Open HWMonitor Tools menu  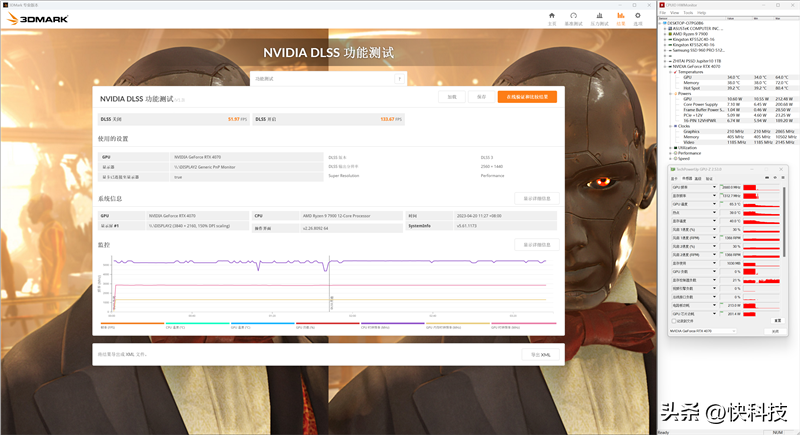click(x=688, y=13)
